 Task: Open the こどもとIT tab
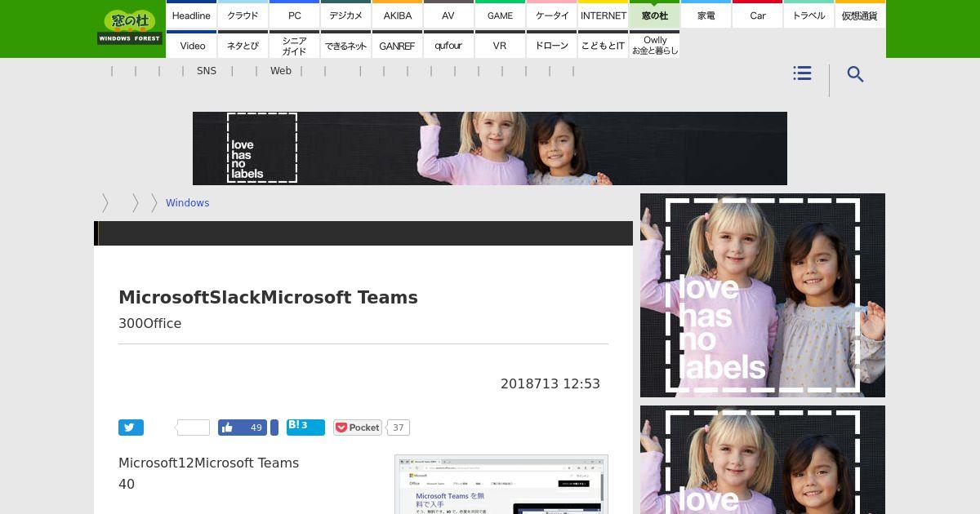coord(603,45)
